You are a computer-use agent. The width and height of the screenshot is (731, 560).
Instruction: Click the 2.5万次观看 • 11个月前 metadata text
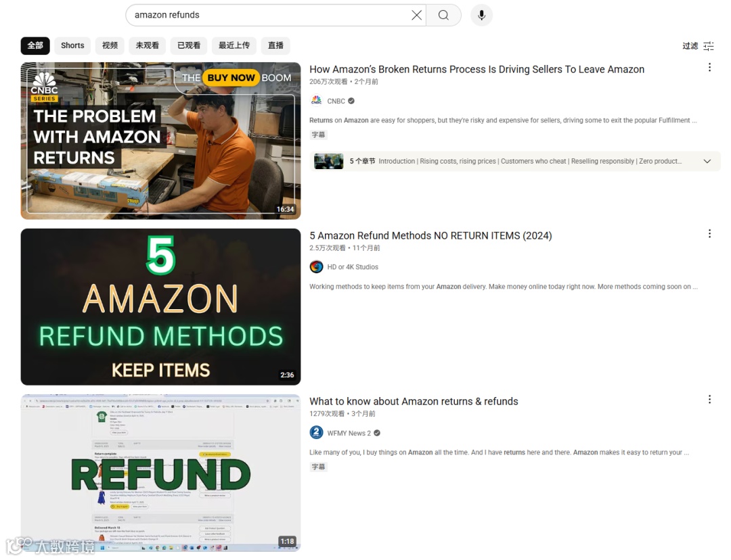[345, 248]
